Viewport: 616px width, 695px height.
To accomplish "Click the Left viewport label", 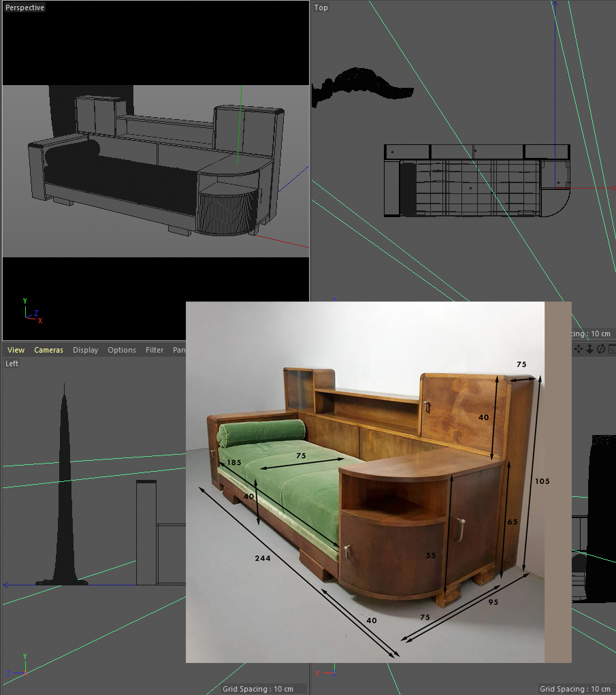I will point(12,363).
